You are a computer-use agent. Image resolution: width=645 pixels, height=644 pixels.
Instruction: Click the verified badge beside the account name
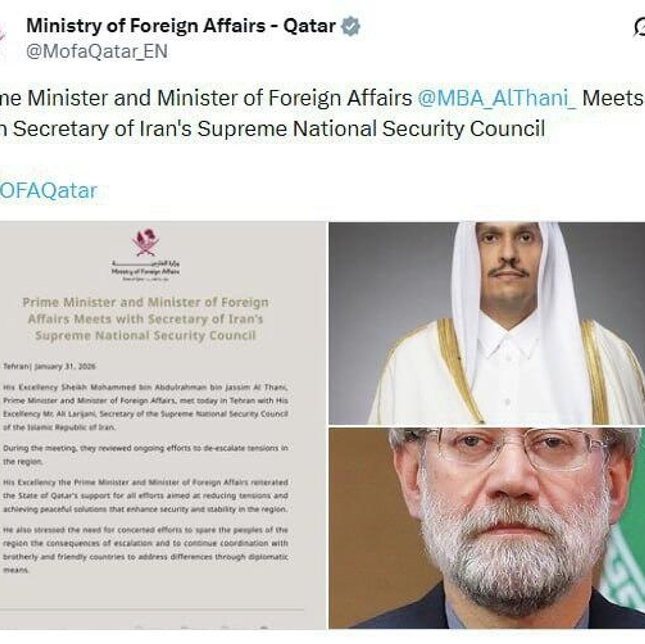(351, 27)
